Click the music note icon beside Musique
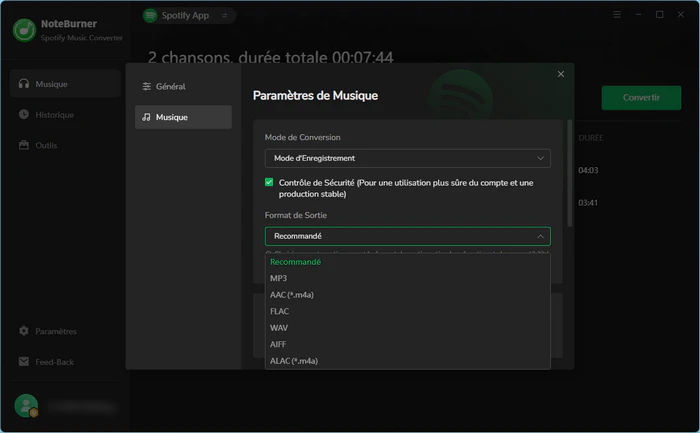Image resolution: width=700 pixels, height=433 pixels. 146,117
